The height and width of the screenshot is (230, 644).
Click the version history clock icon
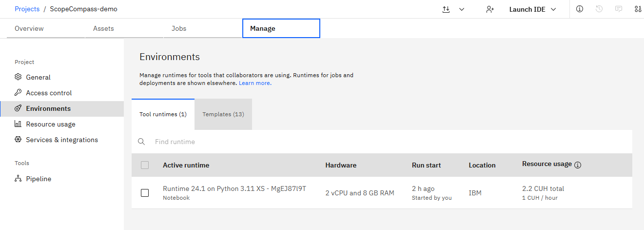coord(599,9)
